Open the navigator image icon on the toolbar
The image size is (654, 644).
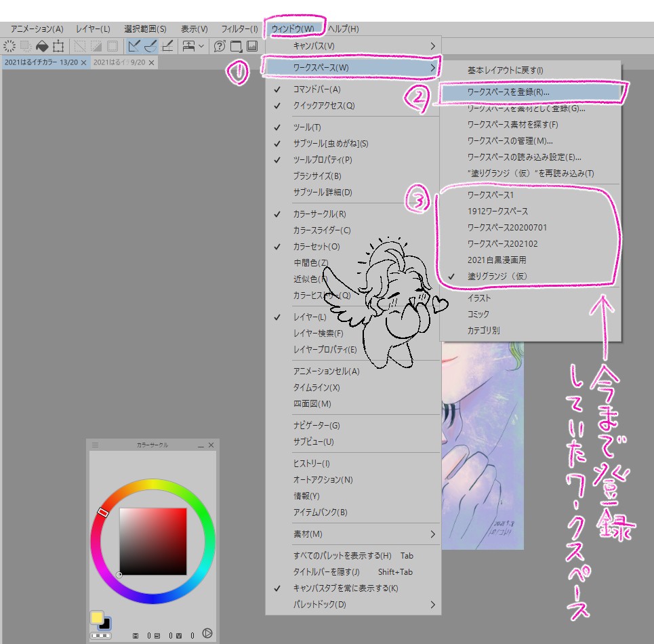click(x=251, y=45)
